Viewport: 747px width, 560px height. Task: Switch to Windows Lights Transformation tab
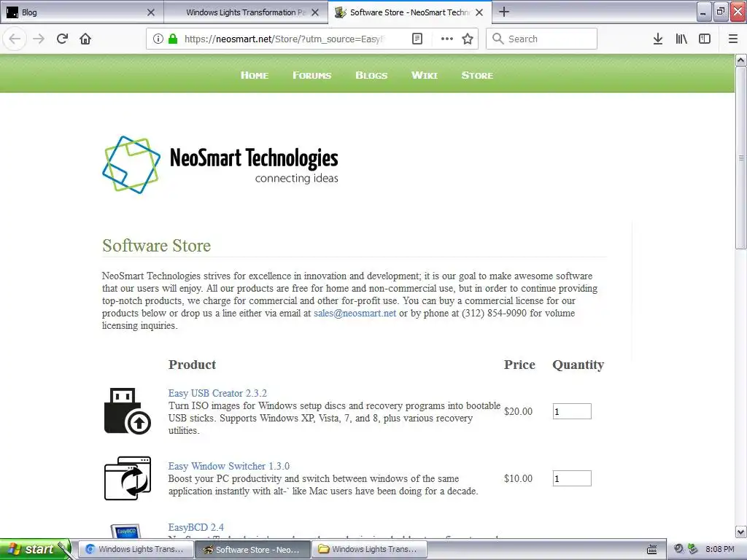(246, 12)
